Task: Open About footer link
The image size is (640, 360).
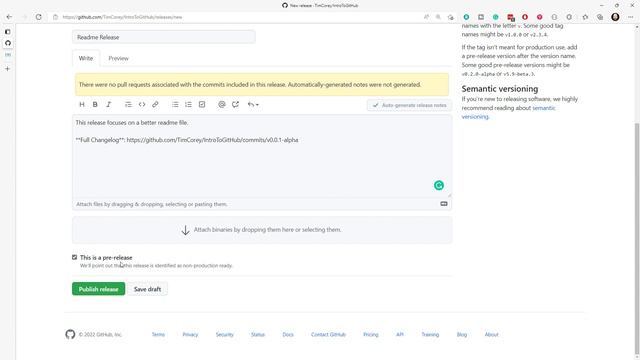Action: 491,334
